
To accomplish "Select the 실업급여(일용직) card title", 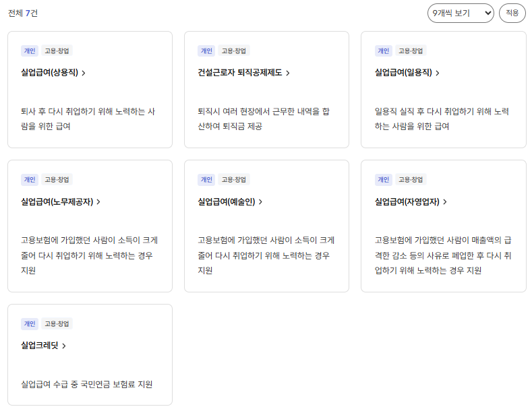I will coord(403,73).
